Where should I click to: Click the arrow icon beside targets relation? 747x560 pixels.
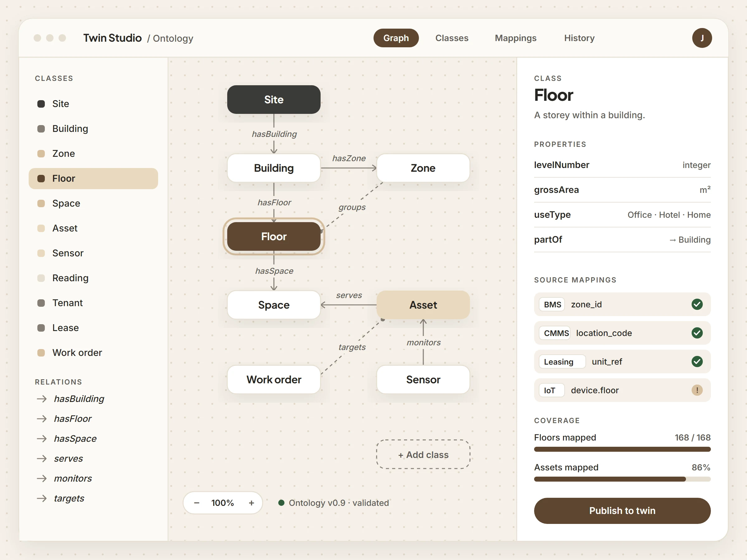[x=41, y=499]
